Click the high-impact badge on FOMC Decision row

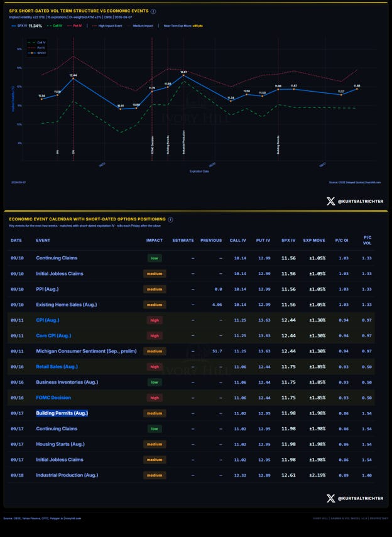tap(155, 398)
